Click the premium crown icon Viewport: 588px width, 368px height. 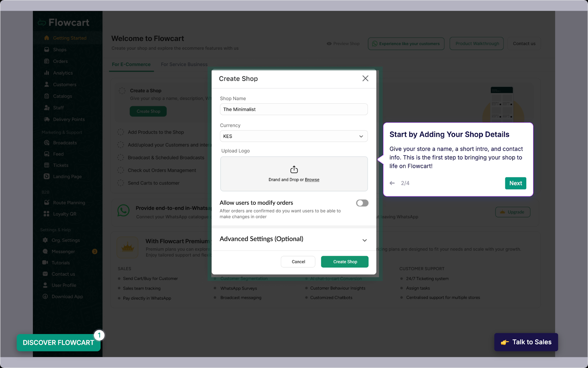[128, 247]
